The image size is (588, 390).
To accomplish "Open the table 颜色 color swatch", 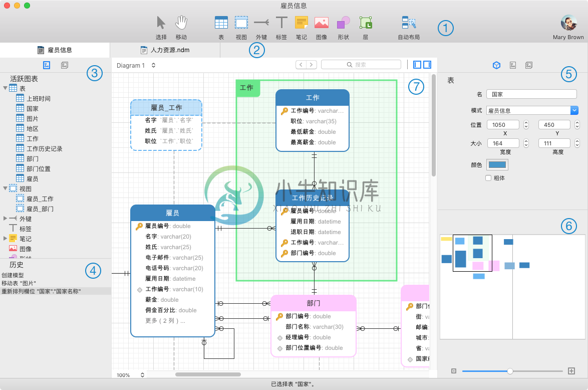I will 497,165.
